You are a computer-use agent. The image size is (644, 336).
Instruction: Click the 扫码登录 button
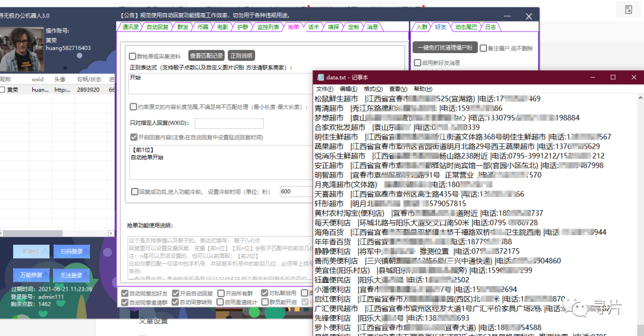[72, 251]
